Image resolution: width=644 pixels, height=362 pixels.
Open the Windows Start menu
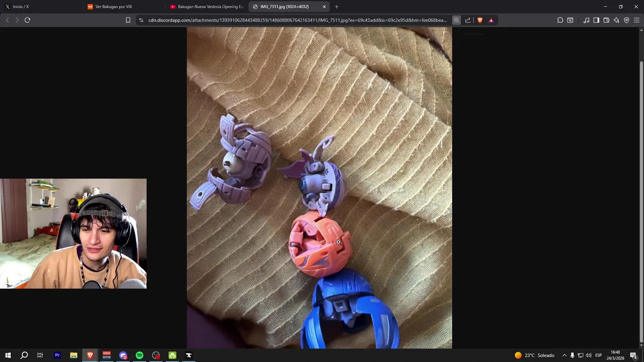click(x=8, y=355)
